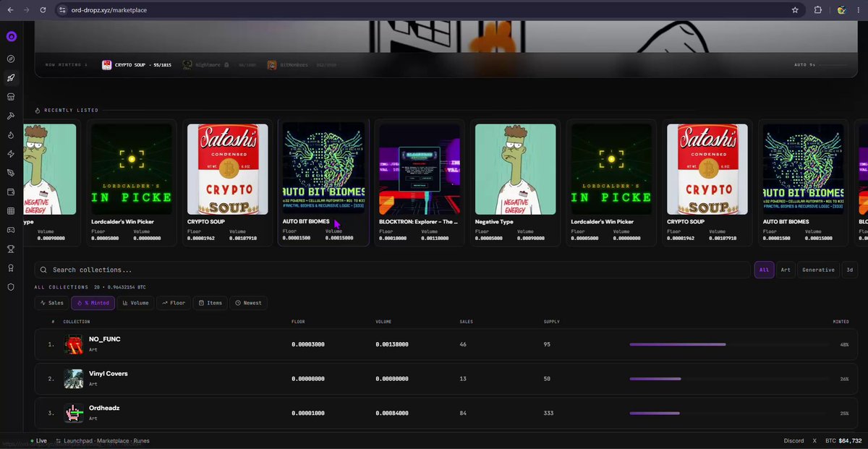The width and height of the screenshot is (868, 449).
Task: Sort collections by Newest
Action: click(x=249, y=303)
